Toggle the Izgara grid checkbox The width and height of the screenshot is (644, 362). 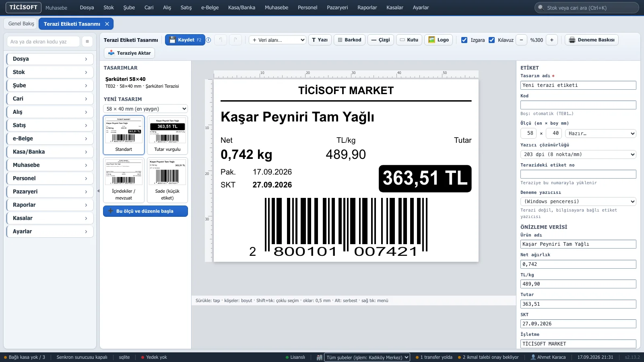[x=464, y=40]
